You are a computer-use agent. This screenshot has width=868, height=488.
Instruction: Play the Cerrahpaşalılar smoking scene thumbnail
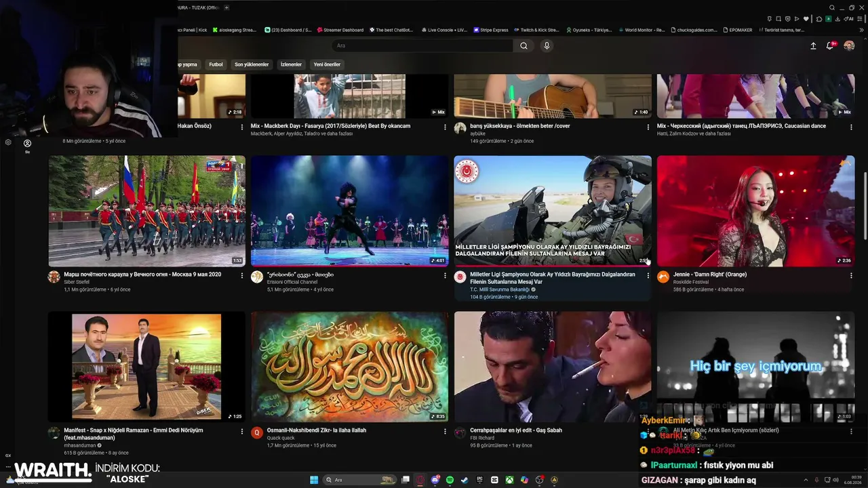pos(553,367)
